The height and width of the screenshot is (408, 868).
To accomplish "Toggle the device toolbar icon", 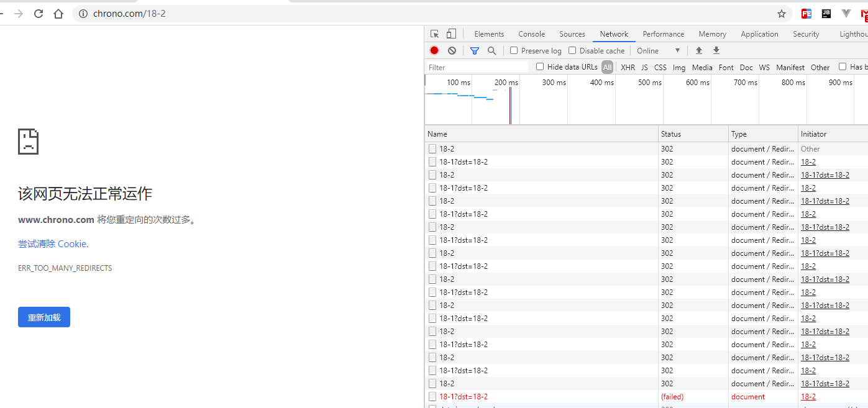I will (x=451, y=34).
